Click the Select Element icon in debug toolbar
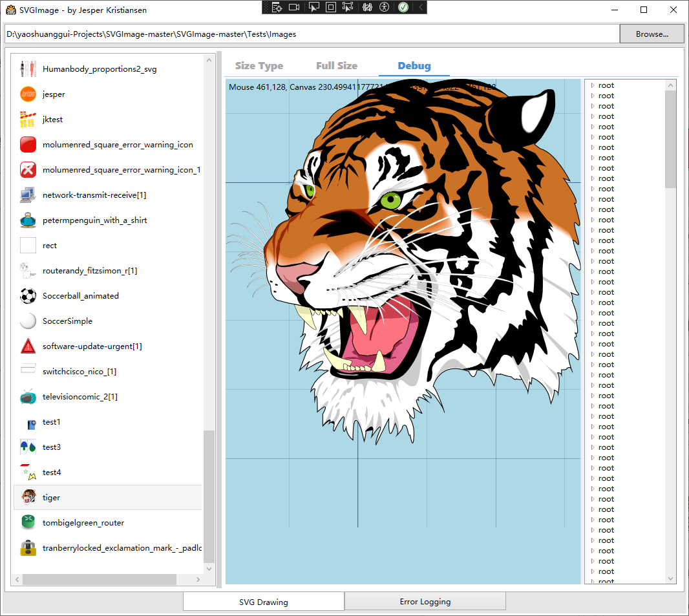 (x=313, y=7)
